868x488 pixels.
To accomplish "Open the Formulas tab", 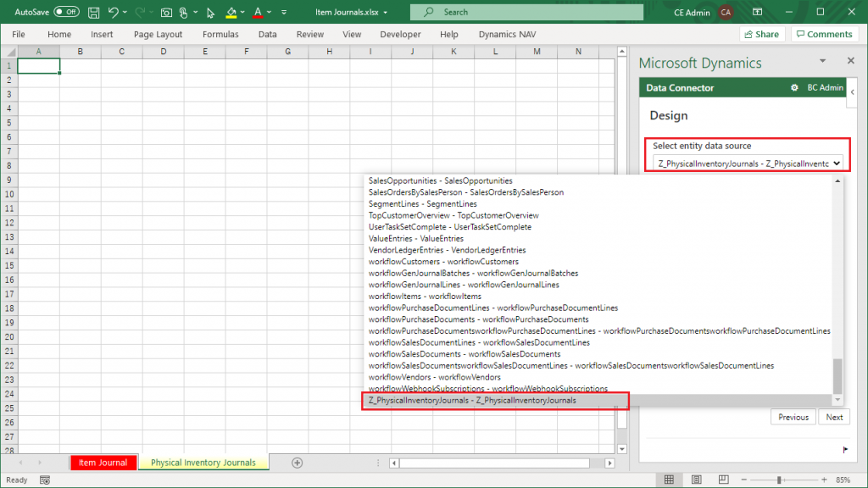I will [220, 34].
